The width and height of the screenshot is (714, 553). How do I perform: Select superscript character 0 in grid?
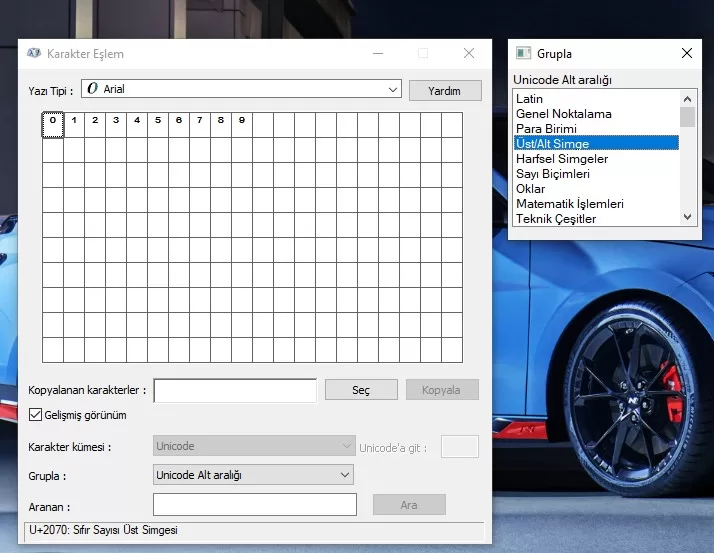pyautogui.click(x=52, y=124)
